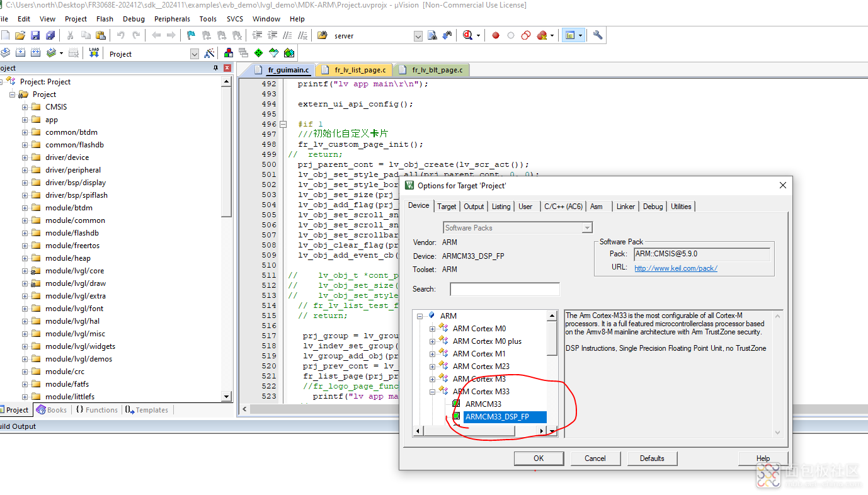Save the current file with floppy icon

click(x=35, y=36)
